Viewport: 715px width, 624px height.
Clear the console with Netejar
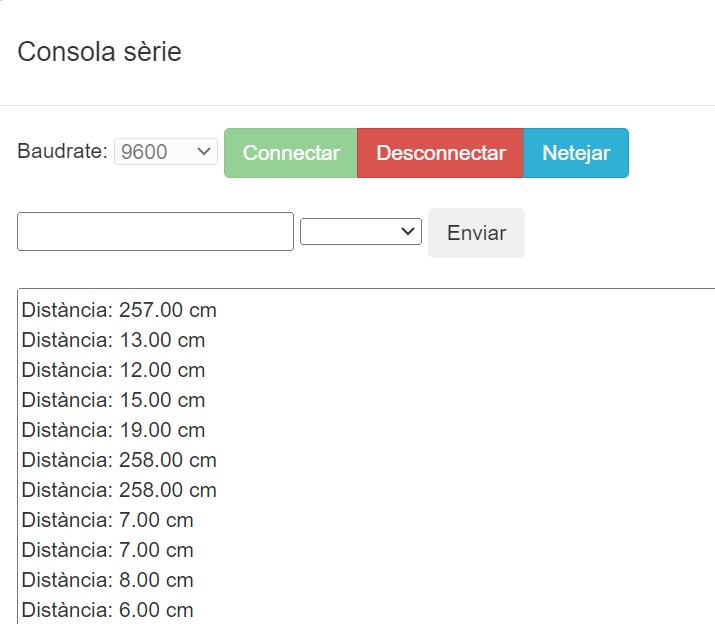click(575, 153)
